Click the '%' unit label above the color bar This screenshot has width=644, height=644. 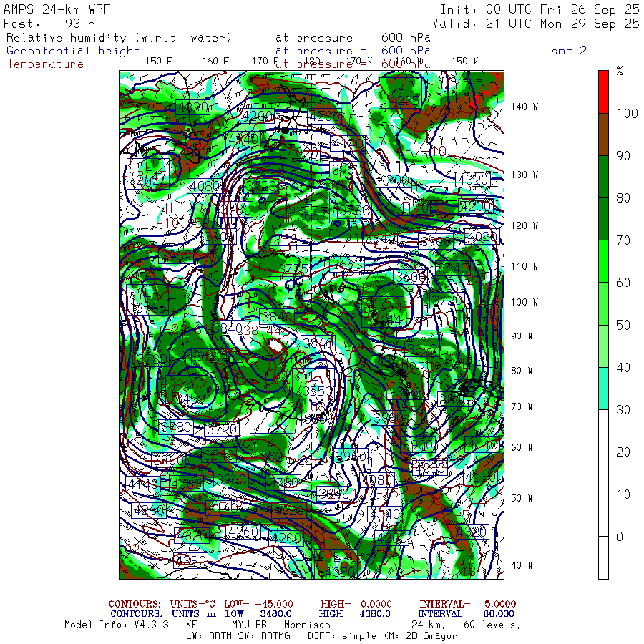click(x=620, y=71)
